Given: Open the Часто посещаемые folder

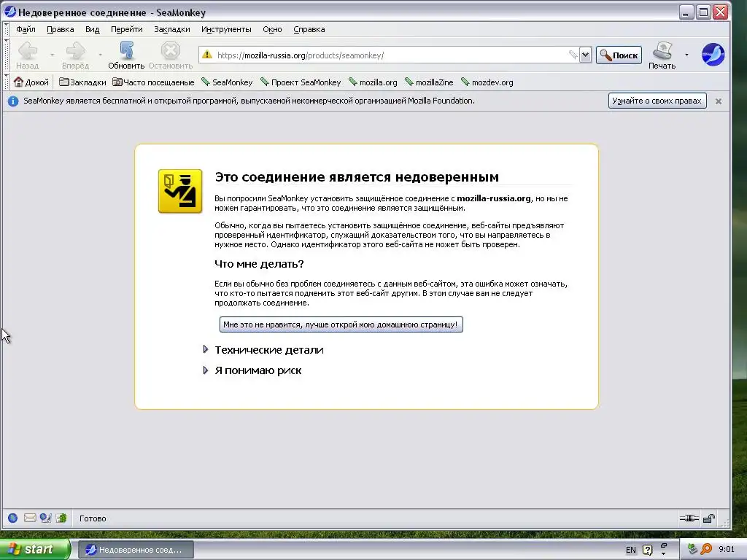Looking at the screenshot, I should 153,82.
